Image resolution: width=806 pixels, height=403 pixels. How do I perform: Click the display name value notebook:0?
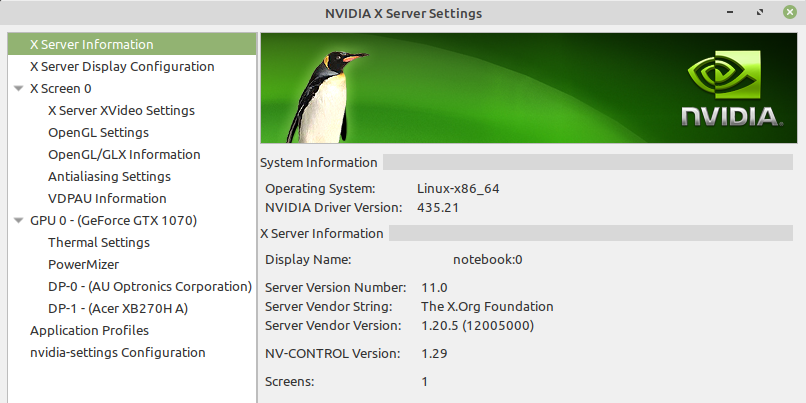[487, 260]
